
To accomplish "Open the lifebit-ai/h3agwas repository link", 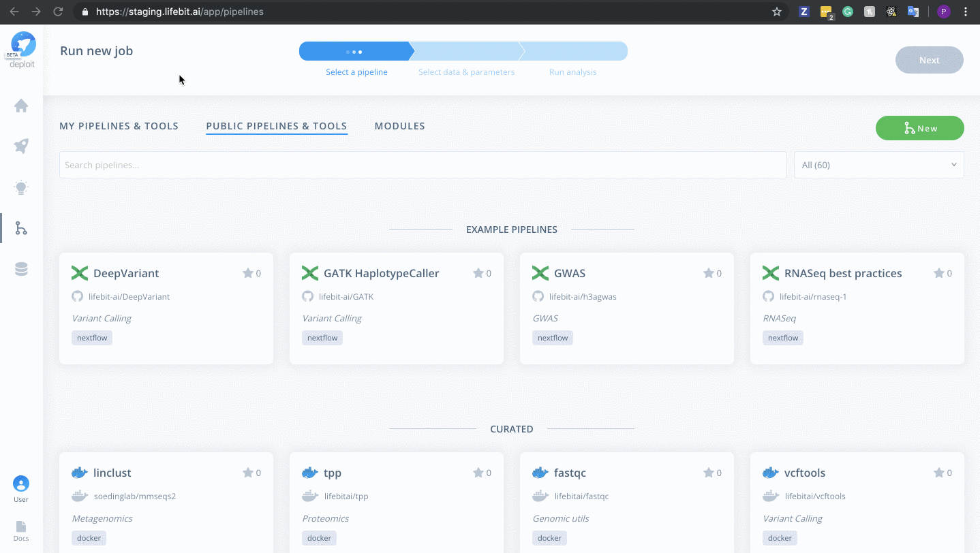I will (583, 296).
